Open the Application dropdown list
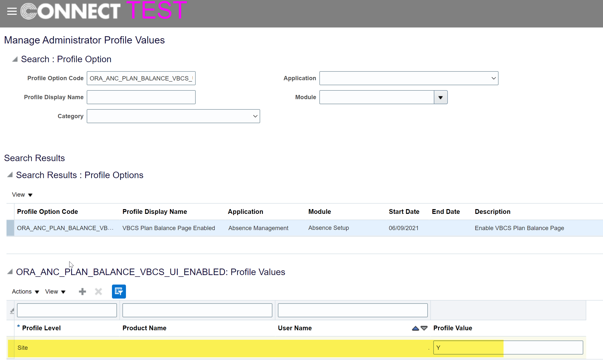 click(x=494, y=78)
